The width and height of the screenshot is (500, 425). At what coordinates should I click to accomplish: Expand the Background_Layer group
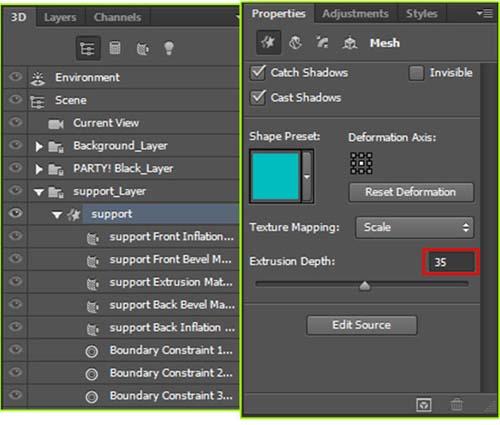pos(39,146)
